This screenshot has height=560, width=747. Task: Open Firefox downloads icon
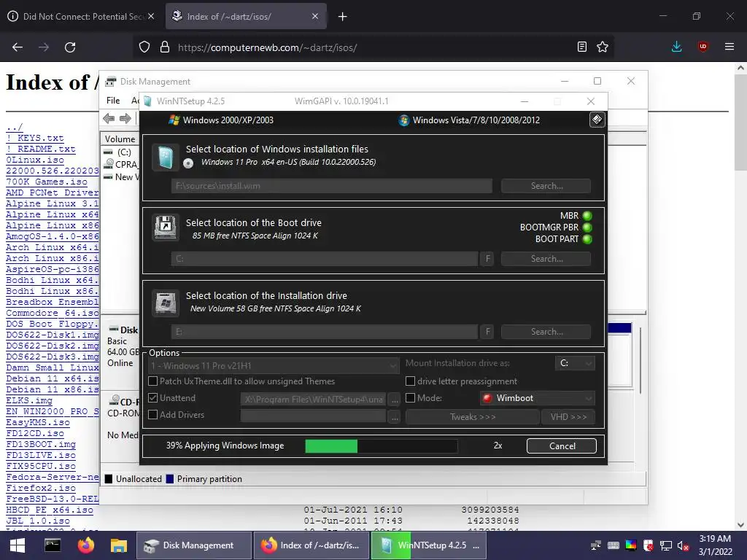[x=676, y=47]
